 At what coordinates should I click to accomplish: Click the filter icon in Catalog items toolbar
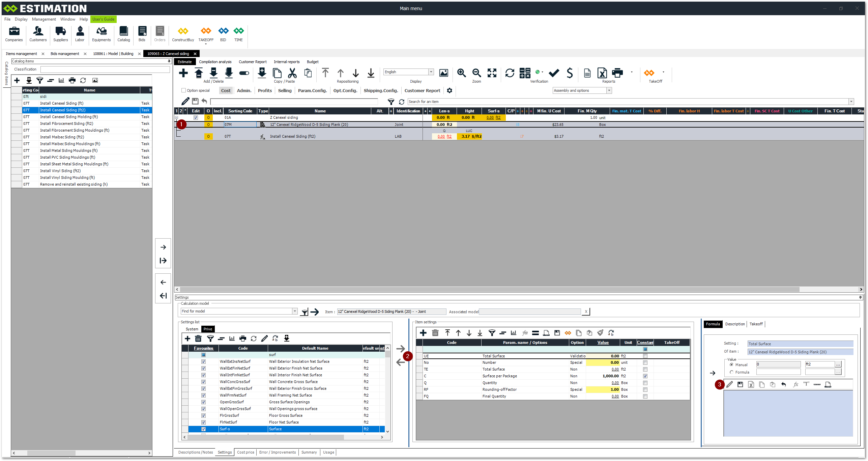point(40,80)
